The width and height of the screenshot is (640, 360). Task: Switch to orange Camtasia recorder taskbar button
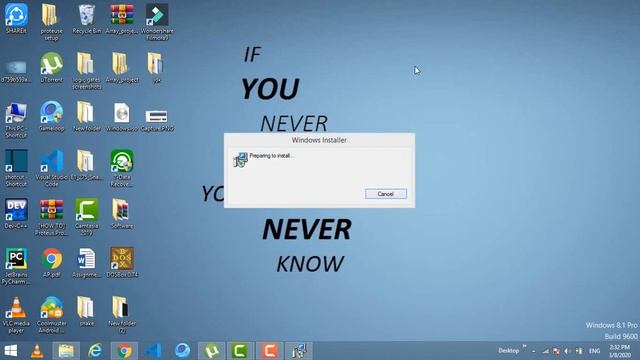[x=269, y=351]
